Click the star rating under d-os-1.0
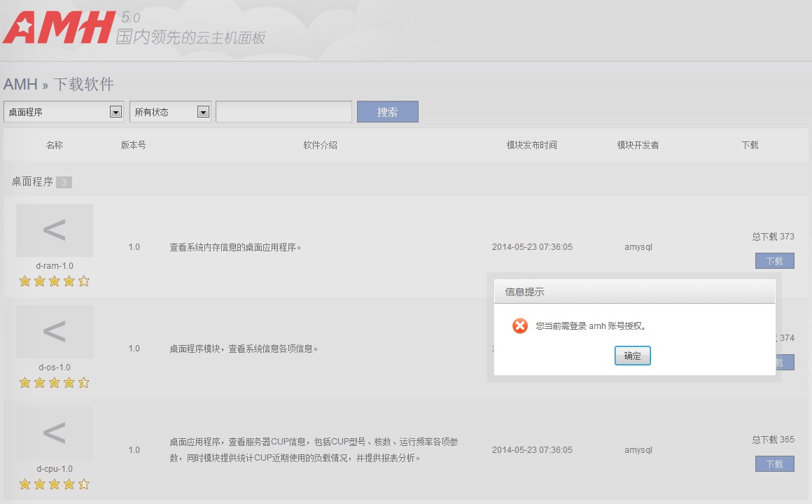Image resolution: width=812 pixels, height=504 pixels. (x=55, y=383)
